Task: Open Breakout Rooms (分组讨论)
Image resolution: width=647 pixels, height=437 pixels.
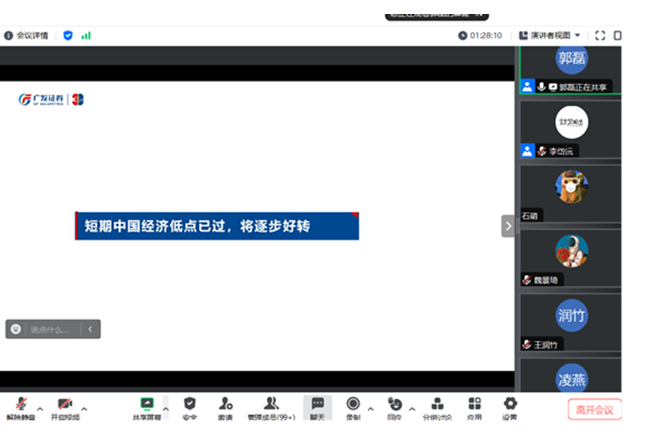Action: [436, 405]
